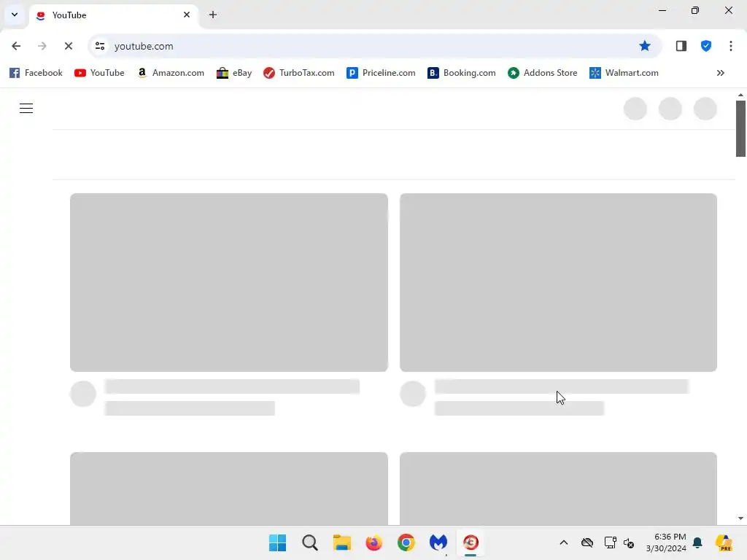
Task: Click the muted volume tray icon
Action: tap(629, 542)
